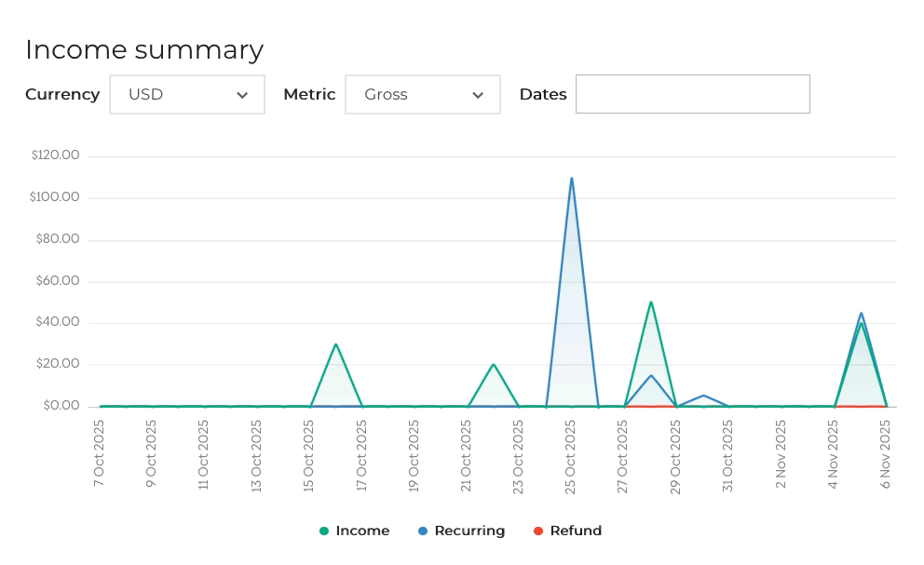The height and width of the screenshot is (565, 924).
Task: Select the Income peak near 28 Oct
Action: [x=650, y=303]
